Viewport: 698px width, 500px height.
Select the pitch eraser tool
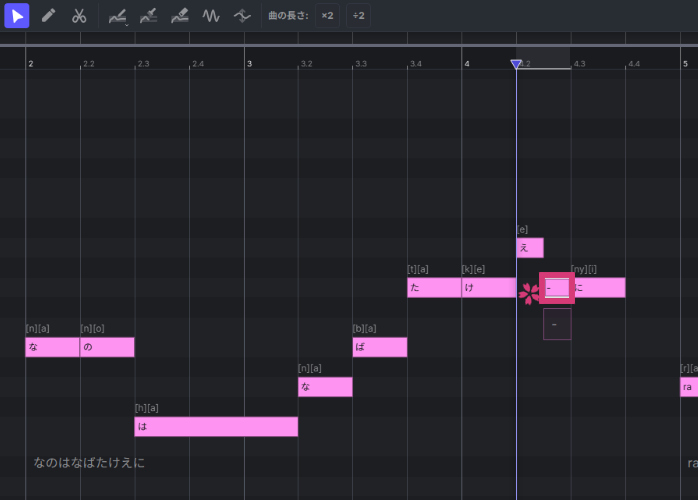click(x=179, y=16)
